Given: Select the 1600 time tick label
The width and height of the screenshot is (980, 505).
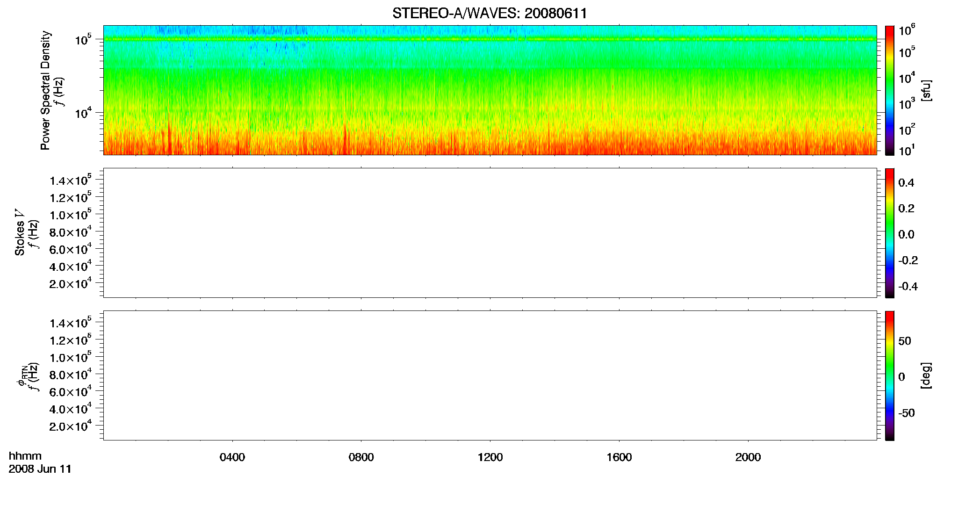Looking at the screenshot, I should point(619,457).
